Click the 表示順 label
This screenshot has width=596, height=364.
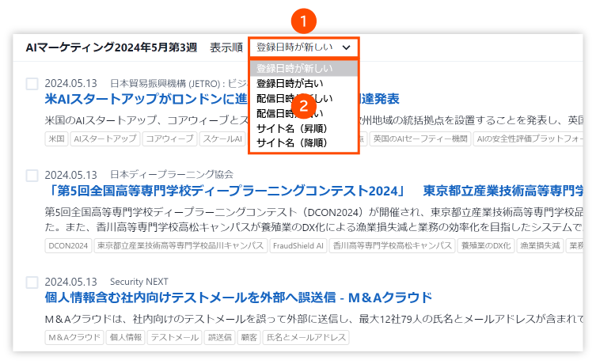coord(226,48)
